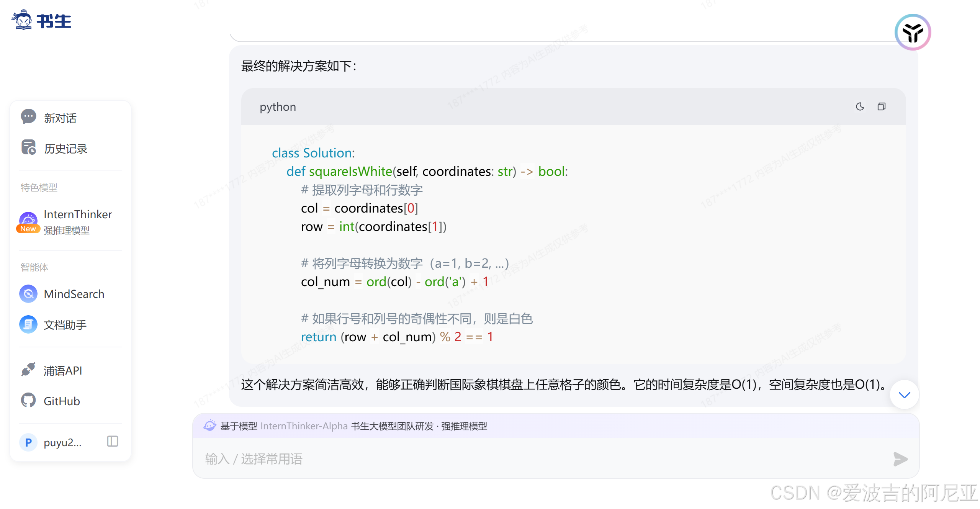Focus the message input field
This screenshot has width=980, height=509.
[x=536, y=458]
